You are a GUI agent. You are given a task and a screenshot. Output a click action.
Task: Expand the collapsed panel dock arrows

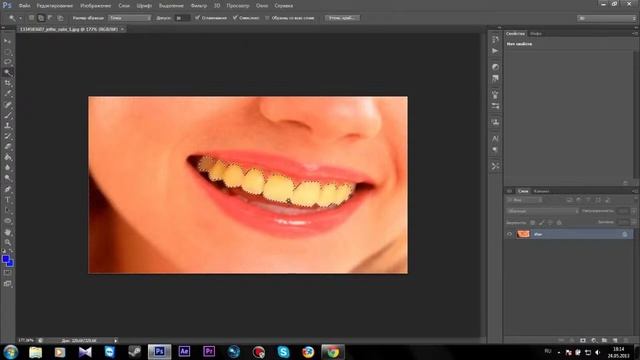[499, 27]
